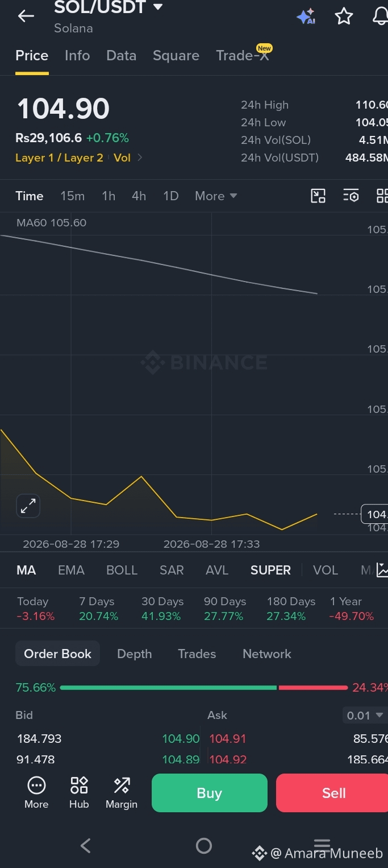The width and height of the screenshot is (388, 868).
Task: Open Margin trading icon
Action: tap(122, 792)
